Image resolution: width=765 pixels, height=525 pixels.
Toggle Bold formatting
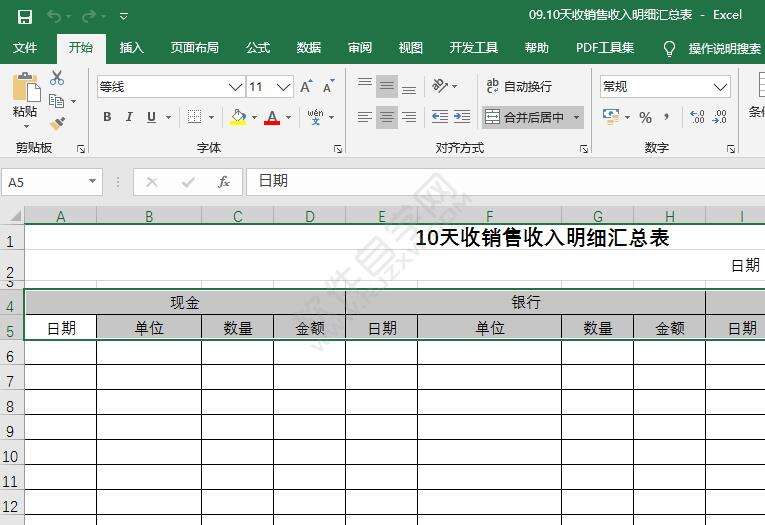(107, 117)
